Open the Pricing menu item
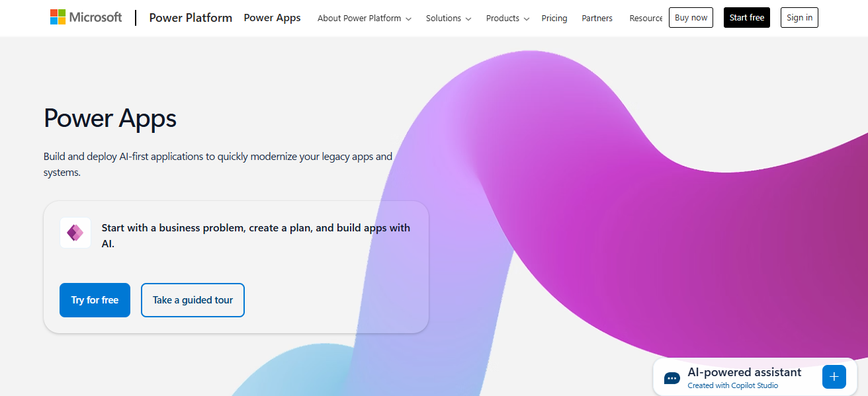Image resolution: width=868 pixels, height=396 pixels. click(x=554, y=19)
